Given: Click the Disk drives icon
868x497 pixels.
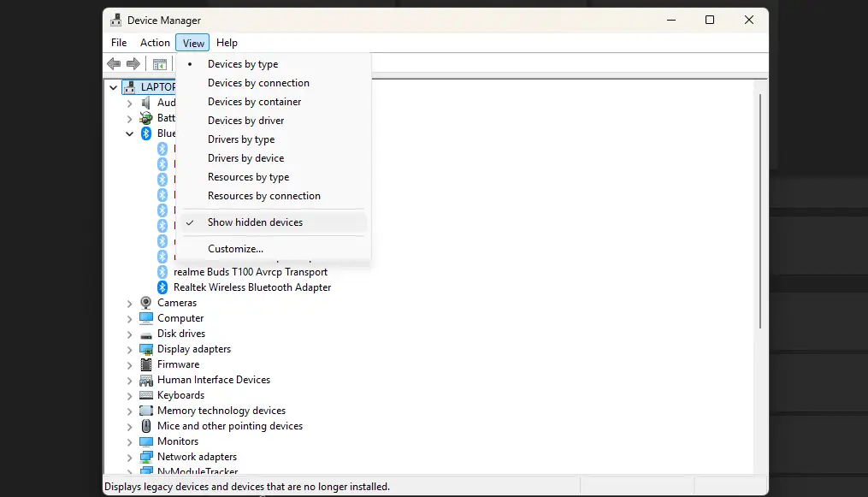Looking at the screenshot, I should coord(145,334).
